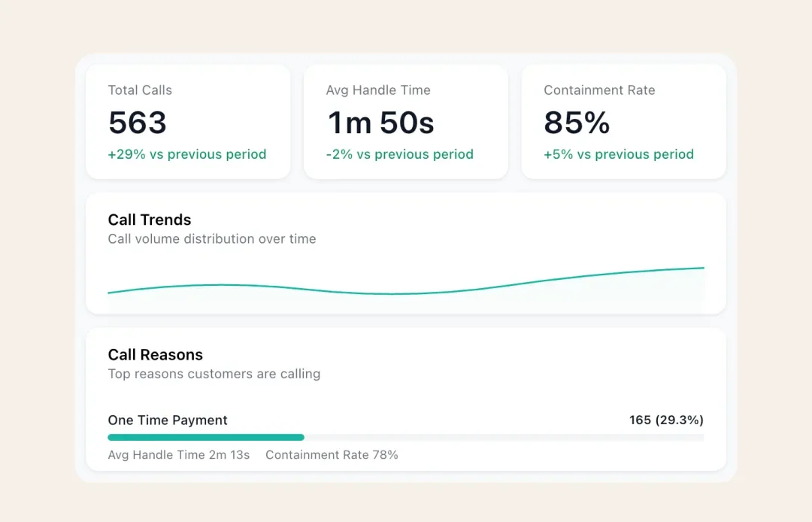Click the call volume distribution subtitle

click(212, 239)
